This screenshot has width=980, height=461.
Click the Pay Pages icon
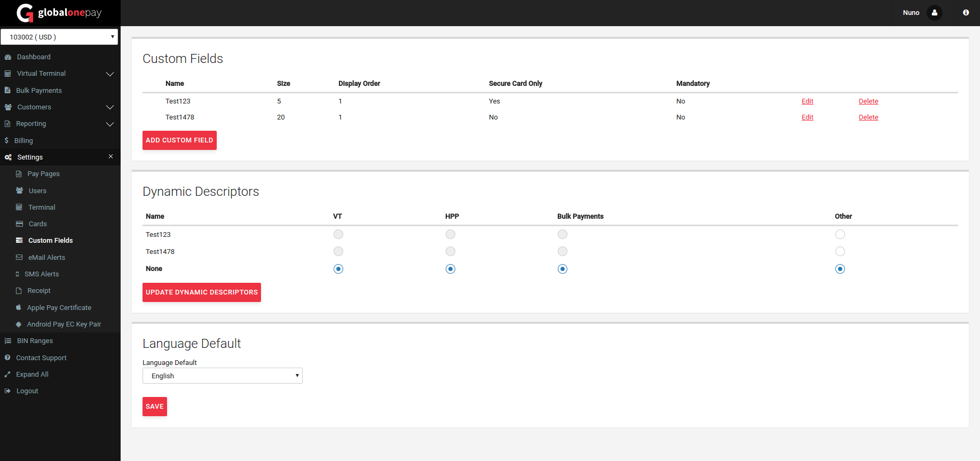click(x=19, y=174)
